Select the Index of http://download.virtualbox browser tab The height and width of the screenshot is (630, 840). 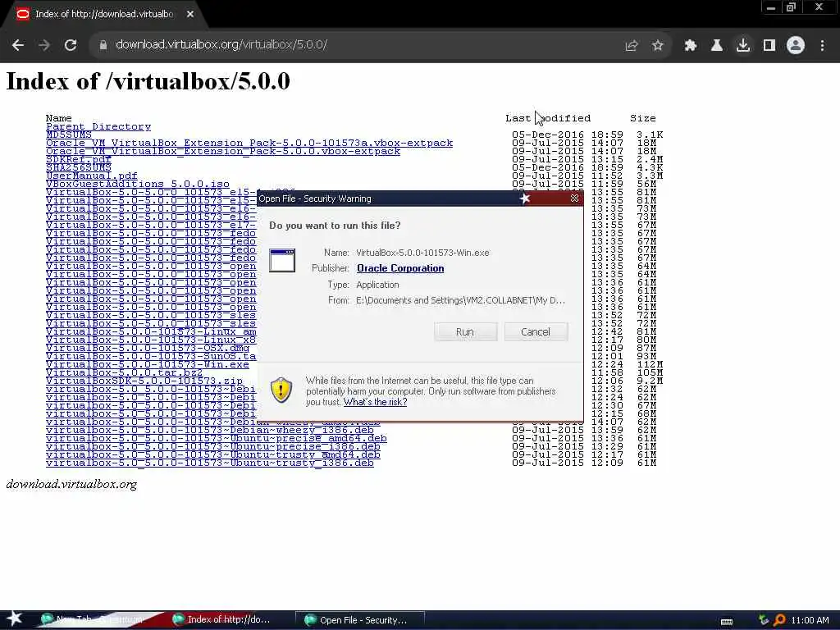tap(104, 15)
